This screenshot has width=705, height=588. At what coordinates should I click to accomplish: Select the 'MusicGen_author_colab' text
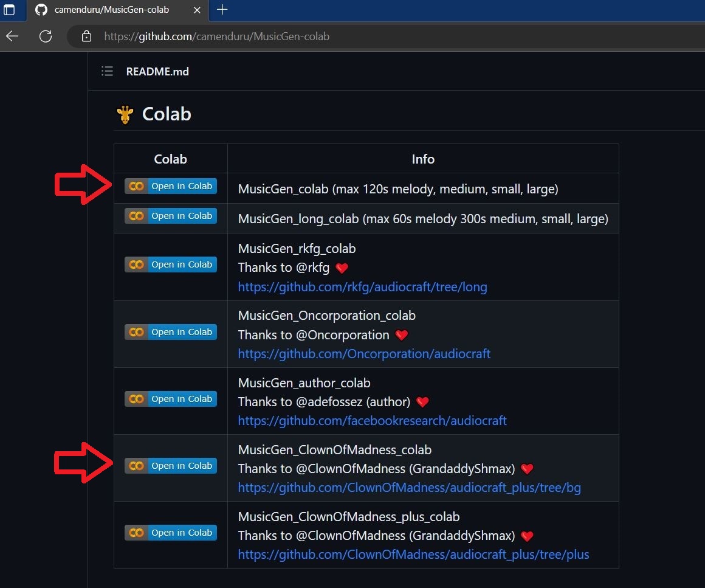point(304,383)
